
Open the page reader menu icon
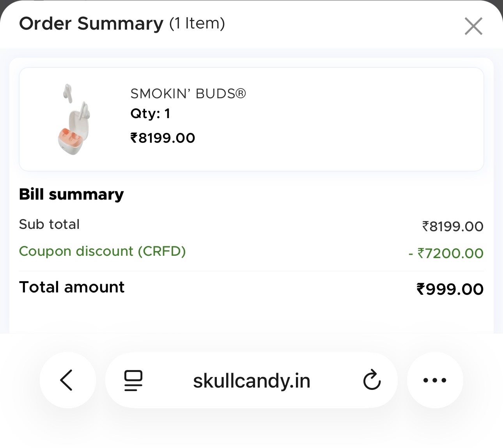133,381
